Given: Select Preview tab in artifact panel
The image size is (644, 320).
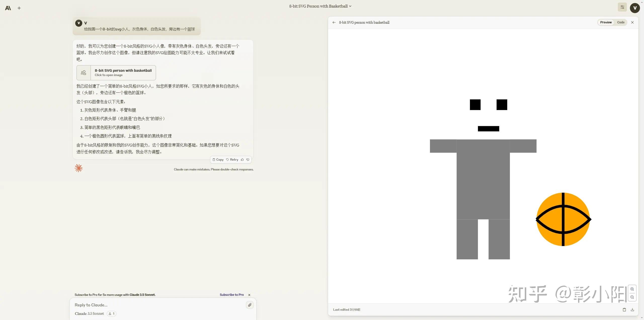Looking at the screenshot, I should tap(606, 22).
